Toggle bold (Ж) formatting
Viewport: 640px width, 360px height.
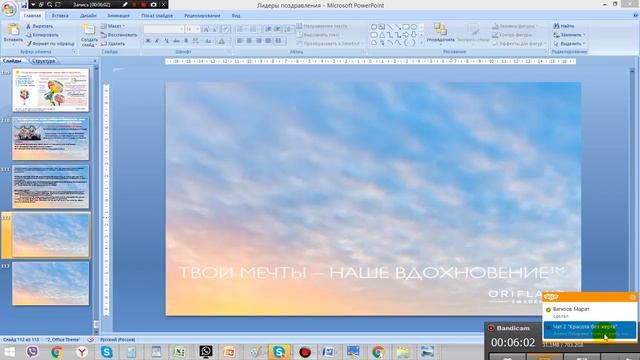(148, 41)
